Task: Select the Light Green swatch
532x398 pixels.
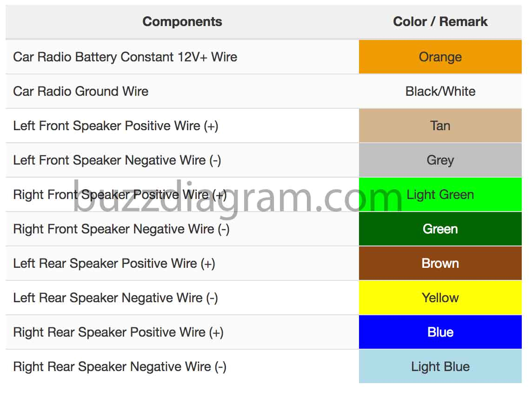Action: (x=440, y=194)
